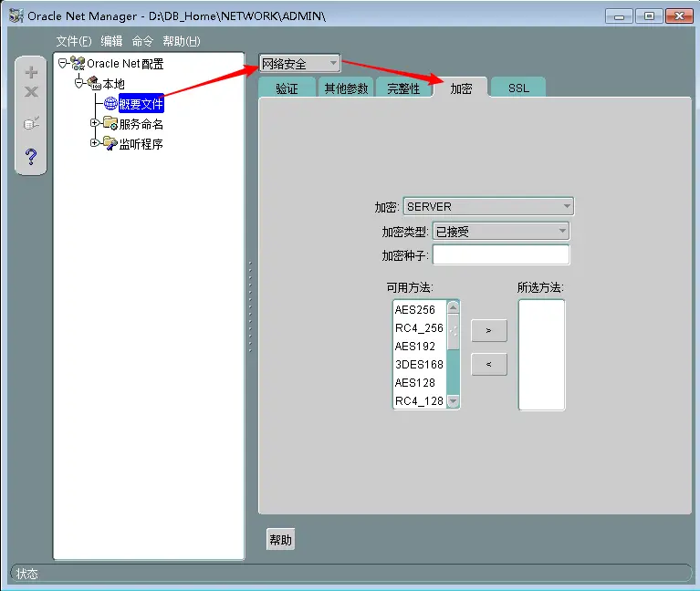
Task: Select the 加密 tab
Action: point(461,88)
